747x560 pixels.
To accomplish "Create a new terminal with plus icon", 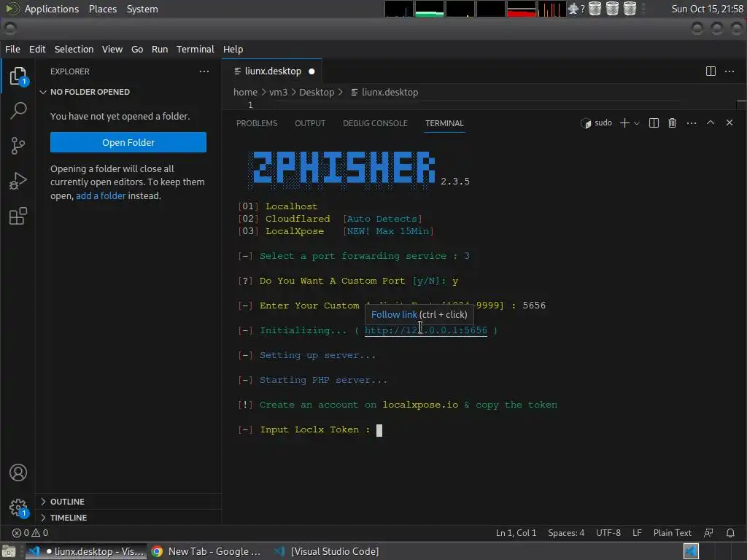I will tap(624, 123).
